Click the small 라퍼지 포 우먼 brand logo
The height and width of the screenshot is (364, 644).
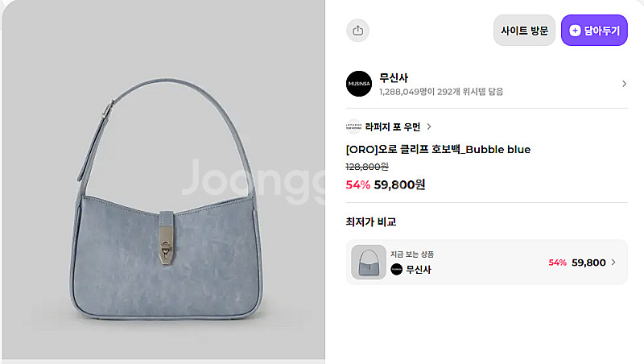pyautogui.click(x=353, y=126)
